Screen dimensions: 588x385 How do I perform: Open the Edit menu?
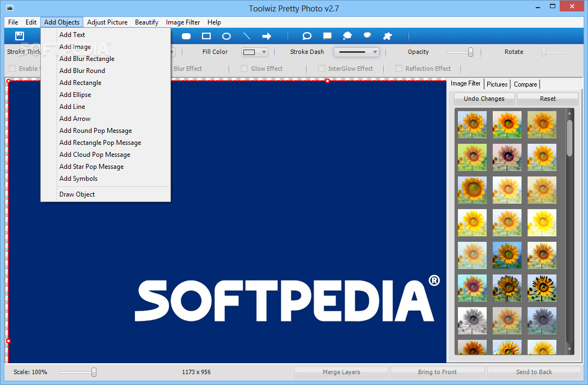pos(30,22)
